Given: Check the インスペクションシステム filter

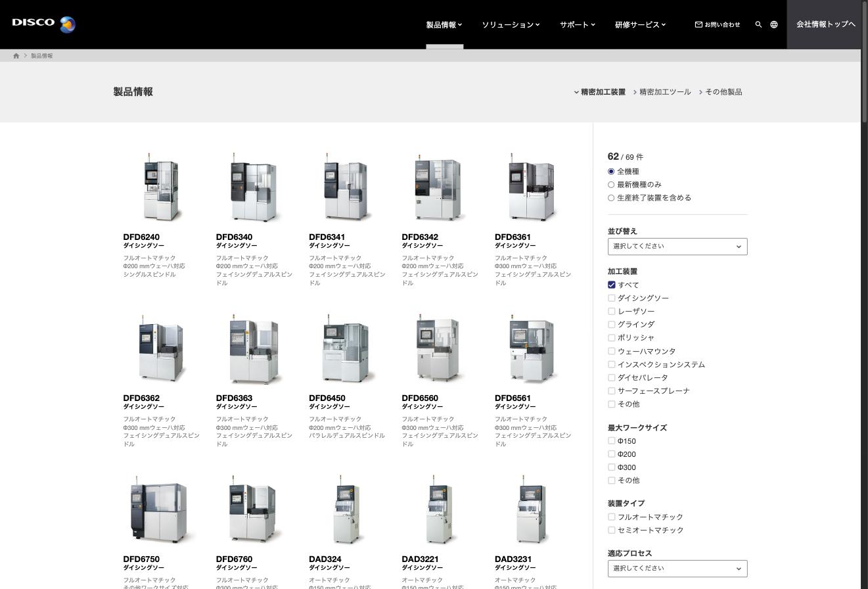Looking at the screenshot, I should pyautogui.click(x=612, y=364).
